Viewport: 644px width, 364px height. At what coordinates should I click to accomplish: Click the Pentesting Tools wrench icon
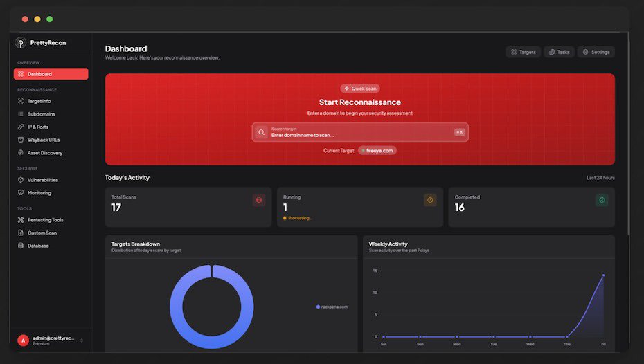click(x=21, y=220)
